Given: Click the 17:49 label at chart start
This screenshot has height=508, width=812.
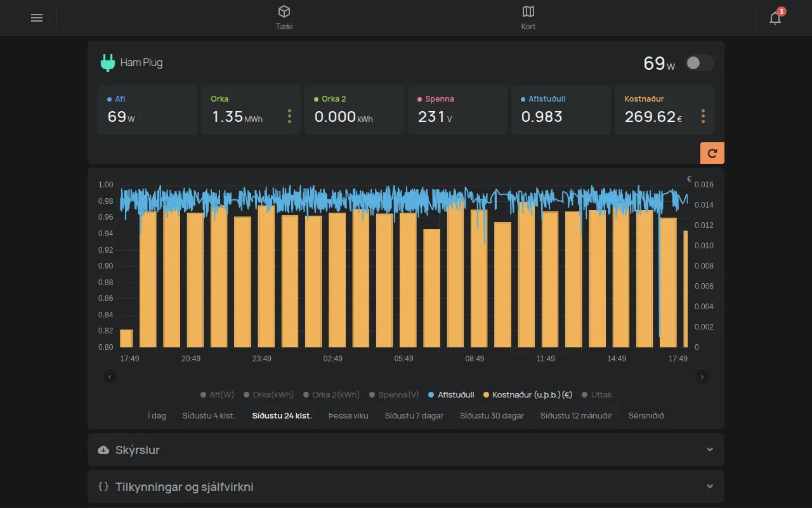Looking at the screenshot, I should coord(129,359).
